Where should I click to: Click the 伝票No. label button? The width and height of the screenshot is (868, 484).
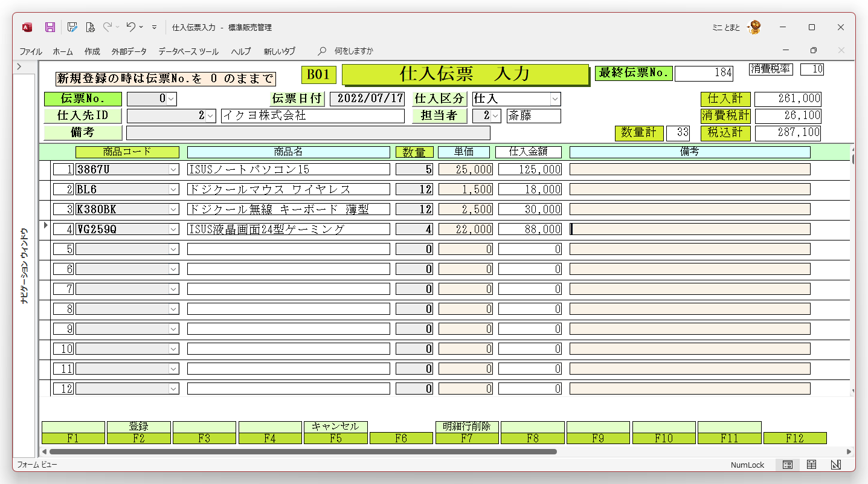(83, 99)
